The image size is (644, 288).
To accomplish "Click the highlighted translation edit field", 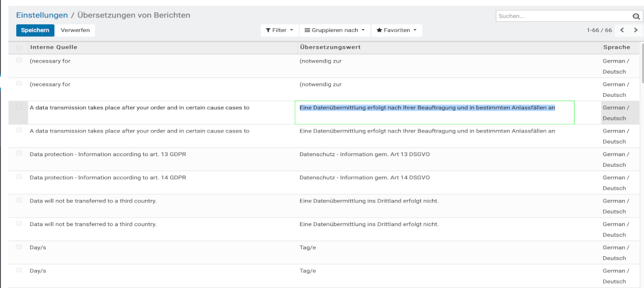I will tap(434, 112).
